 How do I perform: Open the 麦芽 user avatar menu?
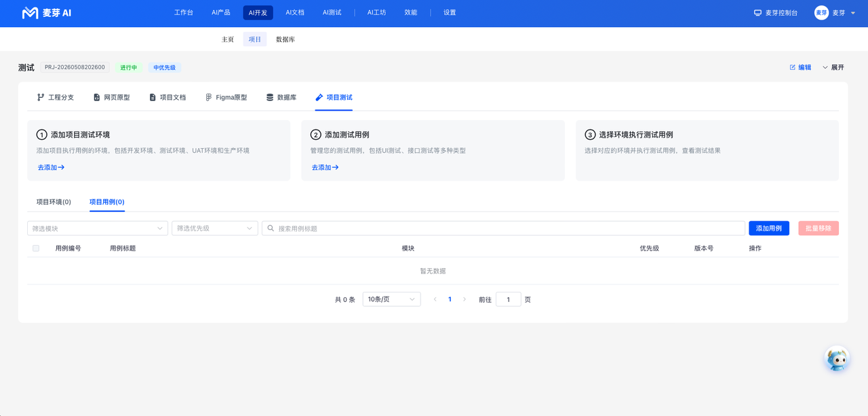pos(821,13)
